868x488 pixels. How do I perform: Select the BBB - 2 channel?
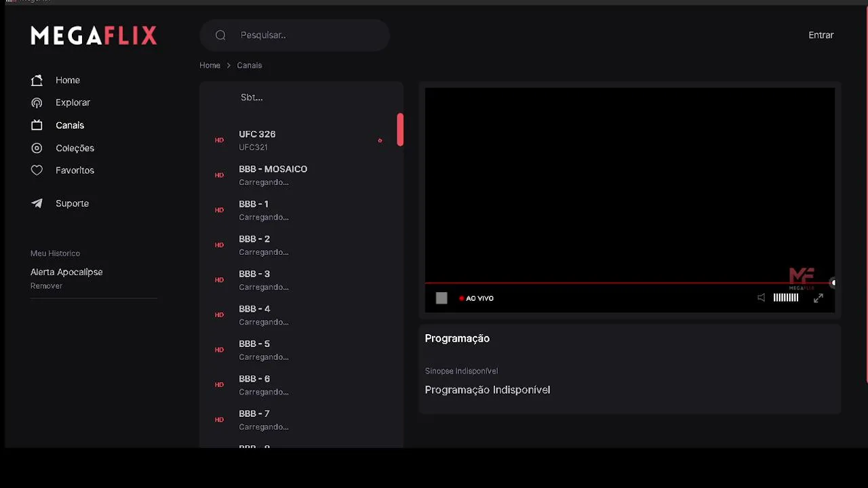pos(301,245)
